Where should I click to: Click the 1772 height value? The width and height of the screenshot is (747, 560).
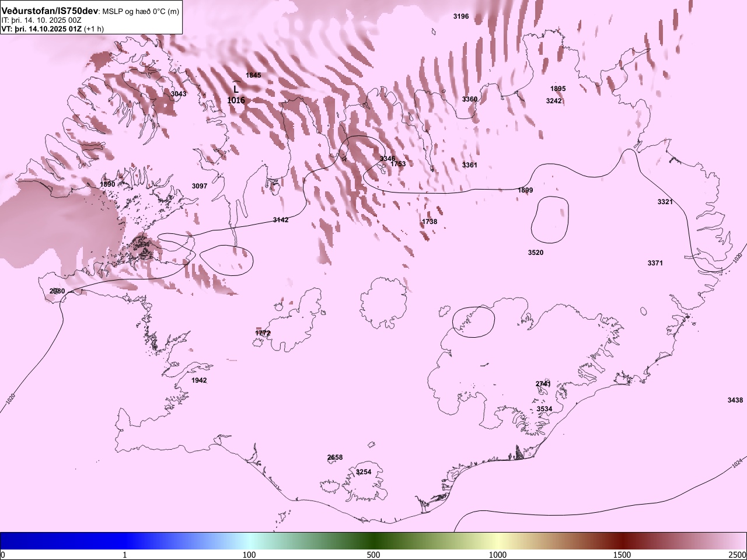coord(263,333)
